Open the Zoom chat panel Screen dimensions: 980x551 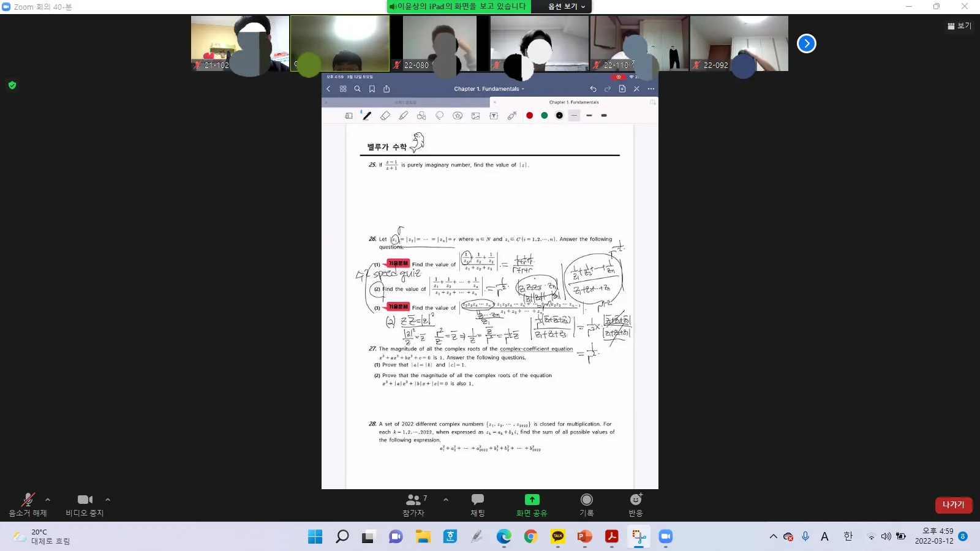point(478,505)
